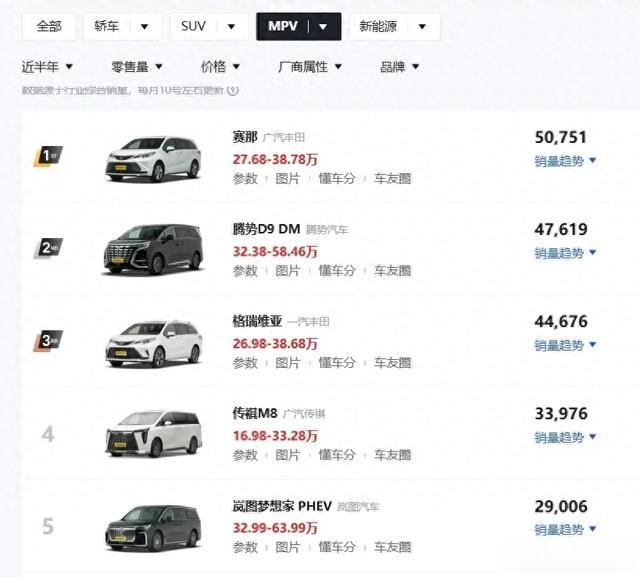Viewport: 640px width, 577px height.
Task: Open the 近半年 time range filter
Action: (47, 67)
